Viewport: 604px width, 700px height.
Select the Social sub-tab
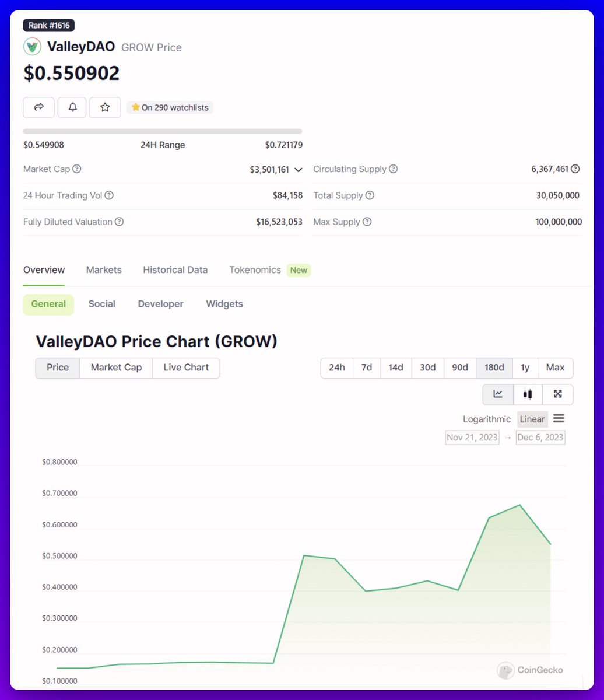tap(102, 304)
